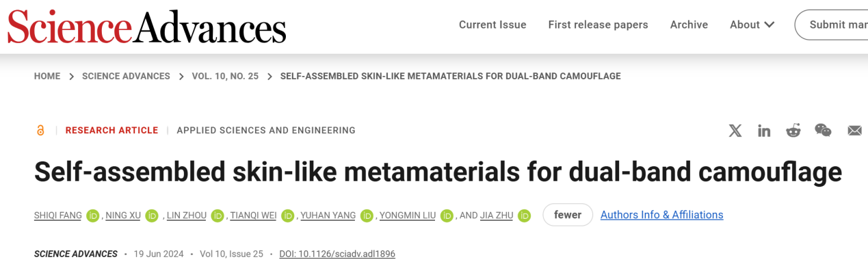
Task: Open Jia Zhu's ORCID iD icon
Action: (x=525, y=215)
